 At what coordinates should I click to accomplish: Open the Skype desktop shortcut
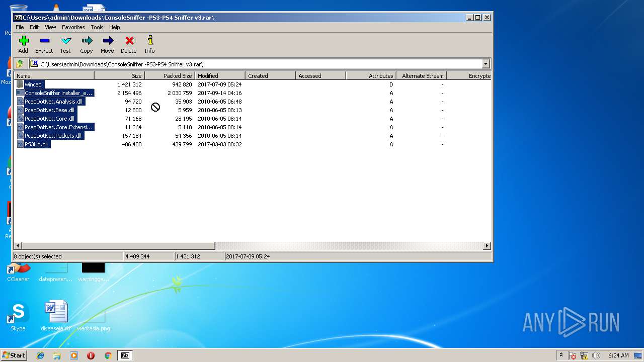[18, 317]
